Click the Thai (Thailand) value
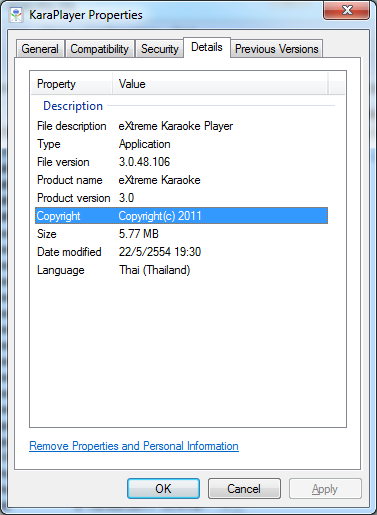377x515 pixels. point(155,270)
